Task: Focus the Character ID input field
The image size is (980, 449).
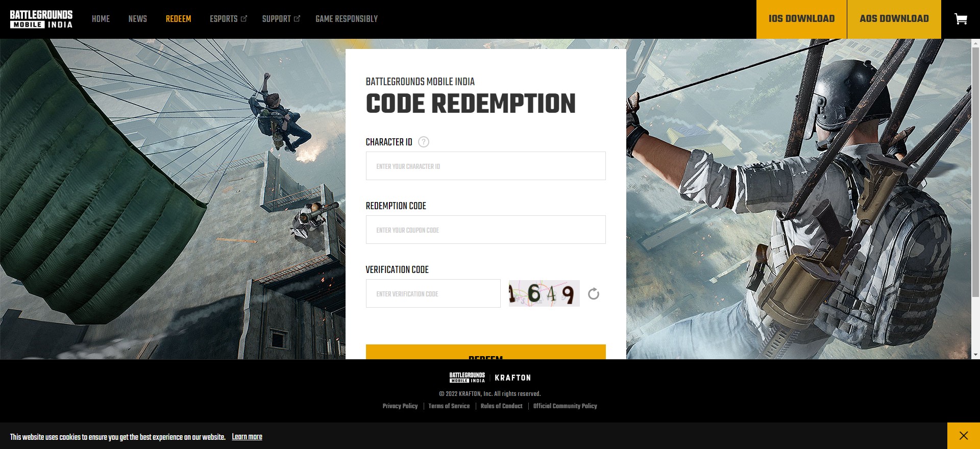Action: (486, 166)
